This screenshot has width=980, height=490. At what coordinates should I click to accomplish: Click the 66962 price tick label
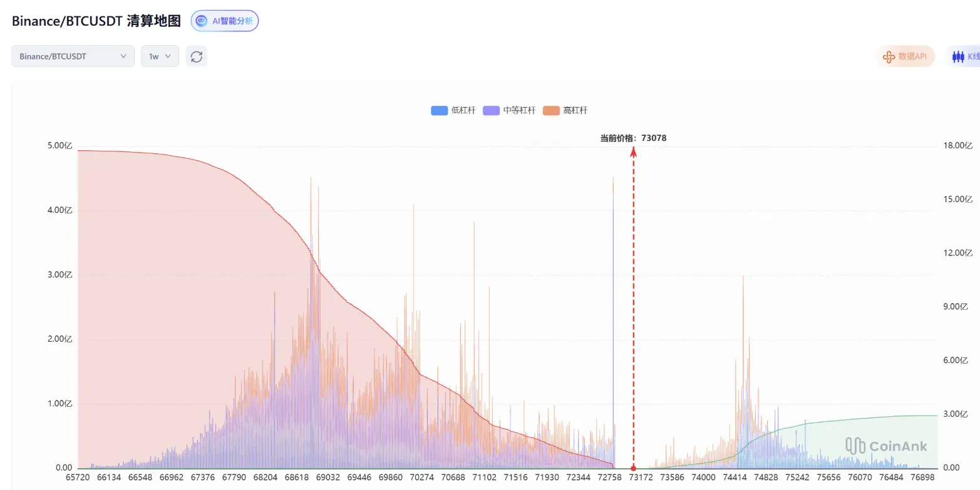click(x=172, y=477)
